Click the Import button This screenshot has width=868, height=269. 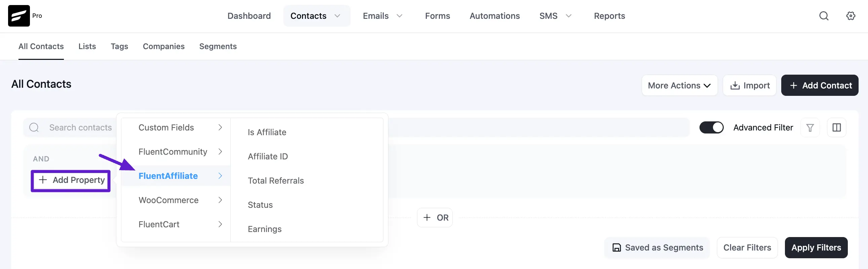point(749,85)
